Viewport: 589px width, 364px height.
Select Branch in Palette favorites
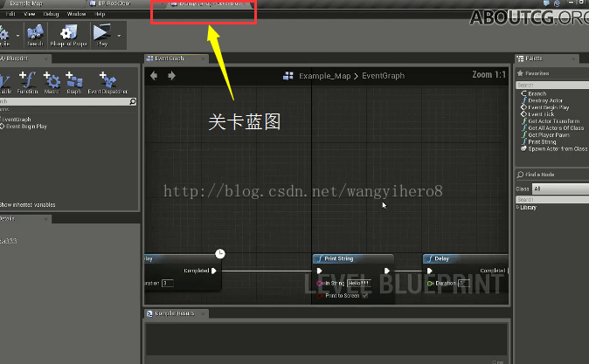pos(537,93)
